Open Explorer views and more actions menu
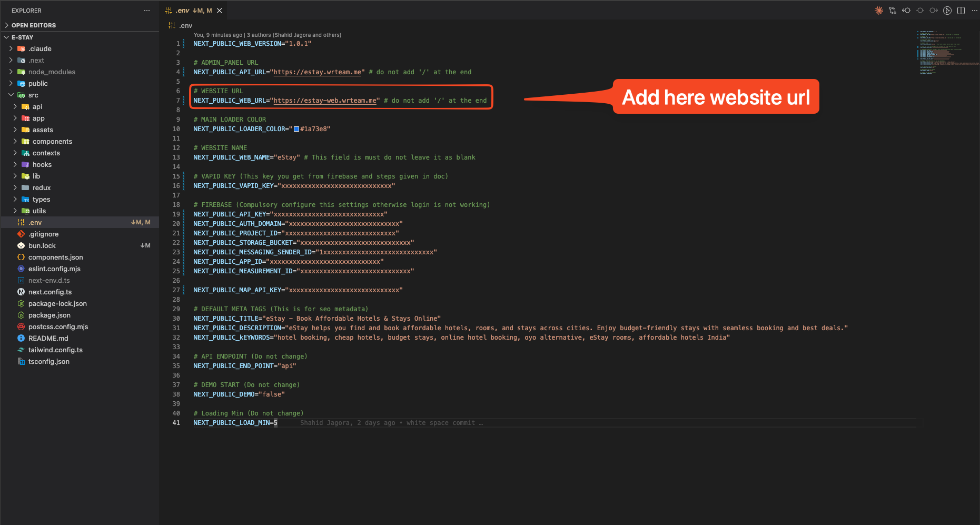 [147, 11]
